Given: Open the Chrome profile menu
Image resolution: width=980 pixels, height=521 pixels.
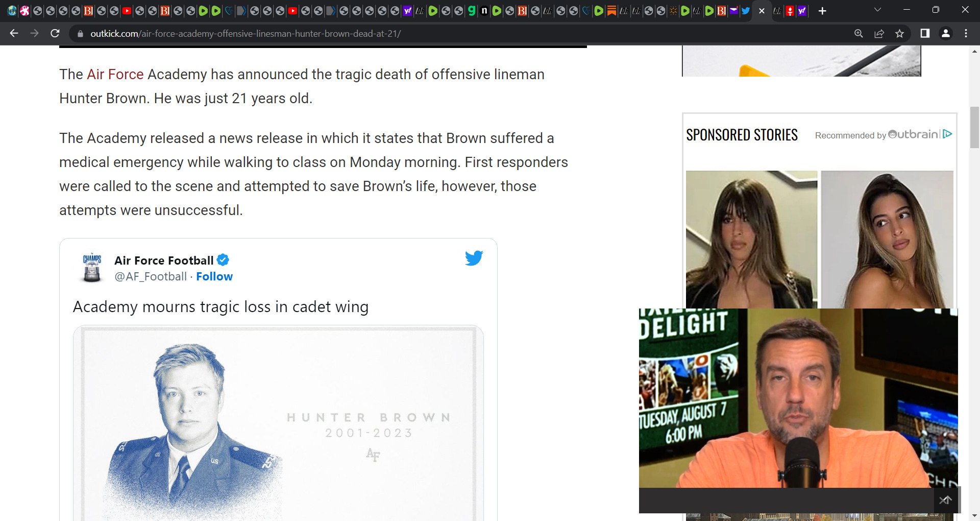Looking at the screenshot, I should (945, 33).
